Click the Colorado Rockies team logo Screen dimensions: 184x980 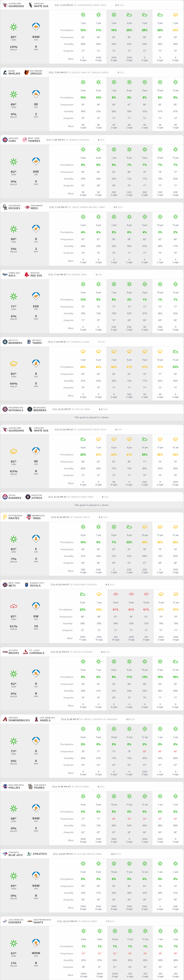(5, 207)
